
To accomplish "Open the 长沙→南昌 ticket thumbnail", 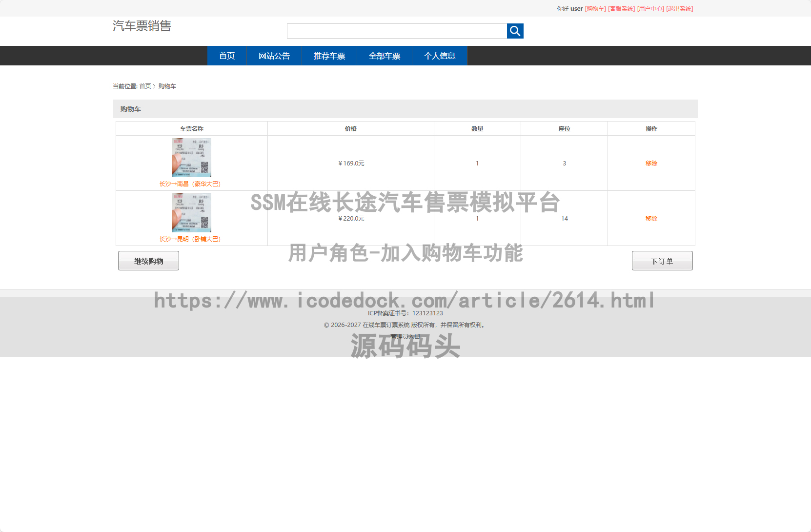I will (x=192, y=158).
